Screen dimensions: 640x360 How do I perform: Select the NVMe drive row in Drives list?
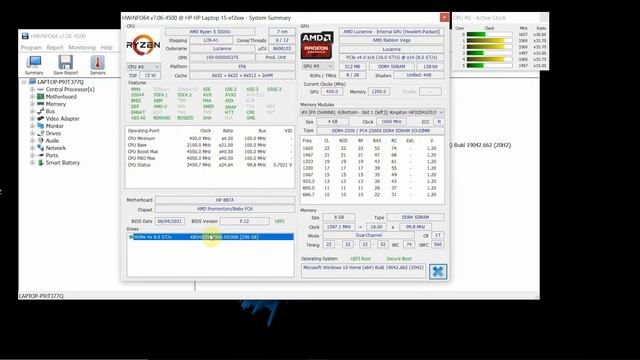[211, 237]
